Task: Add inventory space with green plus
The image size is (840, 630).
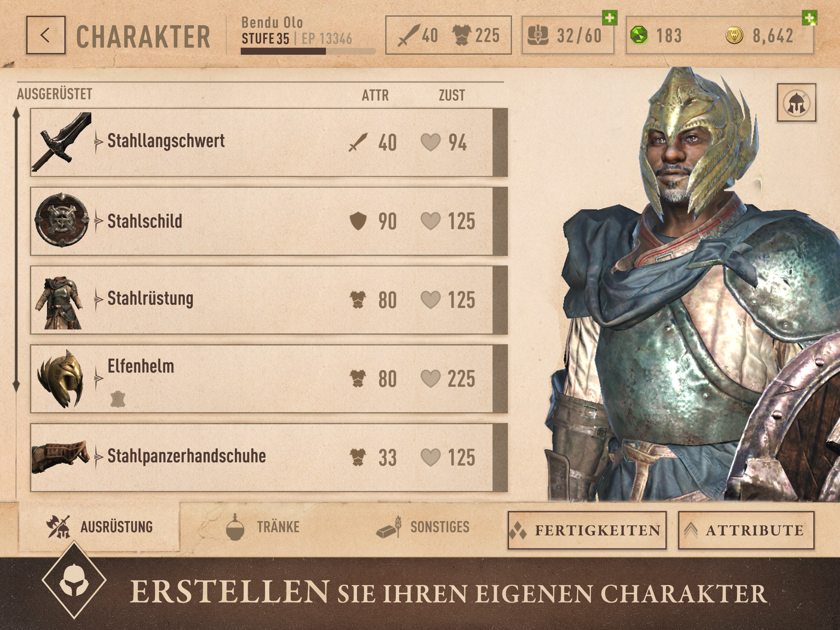Action: pos(609,18)
